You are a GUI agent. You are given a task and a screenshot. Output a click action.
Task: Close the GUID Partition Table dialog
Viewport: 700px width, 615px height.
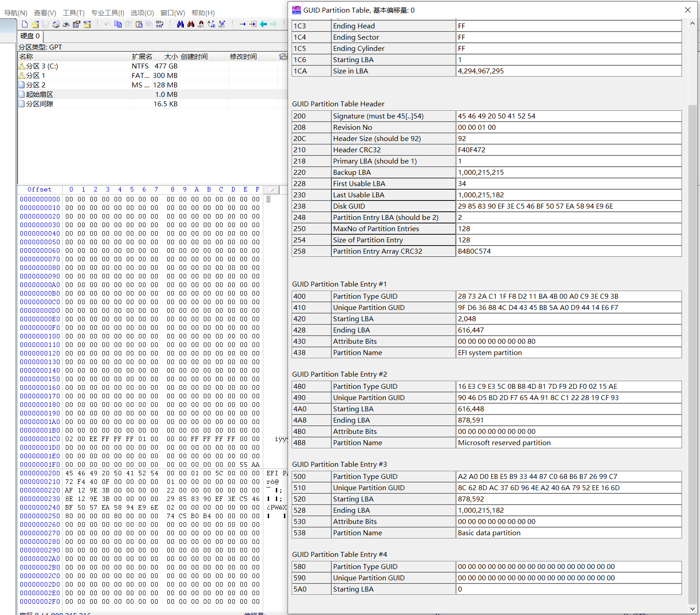point(688,10)
